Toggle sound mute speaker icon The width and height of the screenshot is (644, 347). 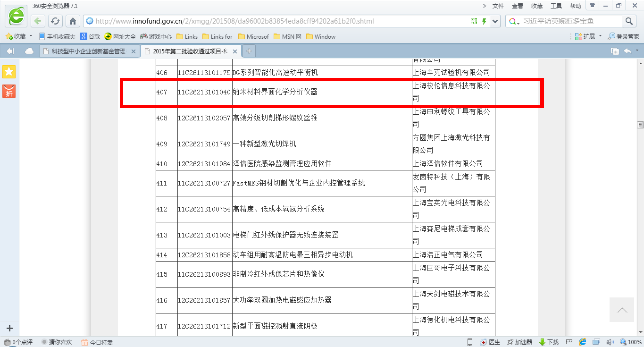(x=610, y=342)
